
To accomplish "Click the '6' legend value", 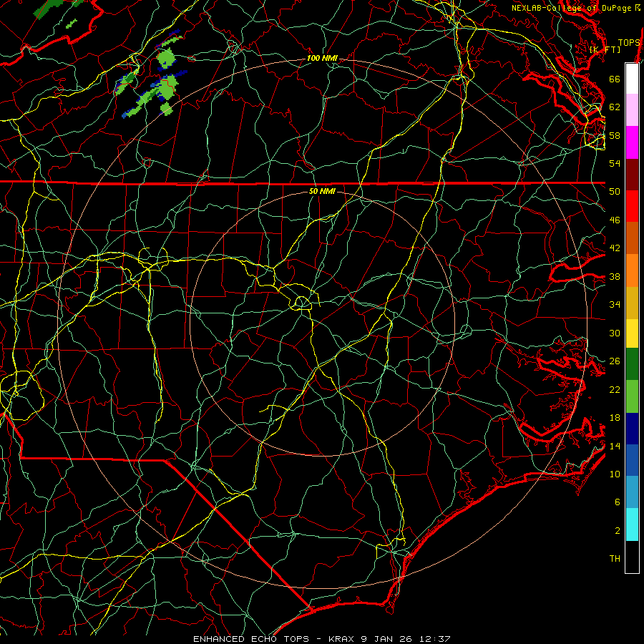I will [x=618, y=502].
